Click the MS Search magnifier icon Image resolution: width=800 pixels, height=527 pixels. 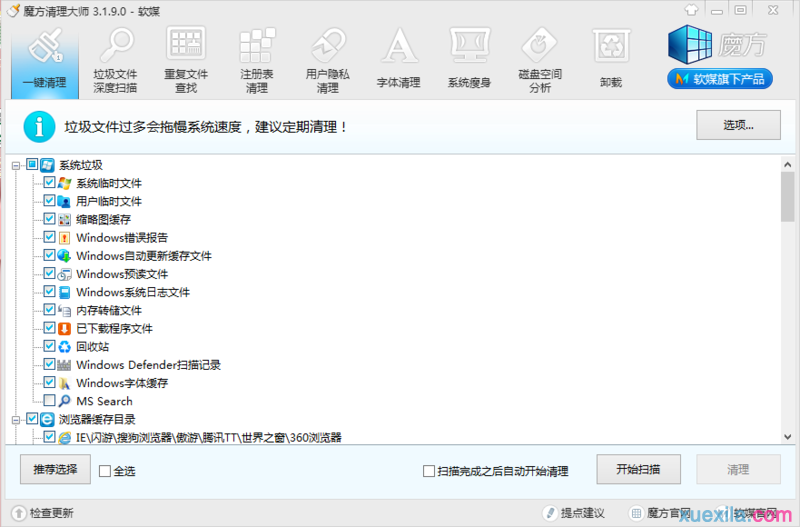click(x=64, y=401)
